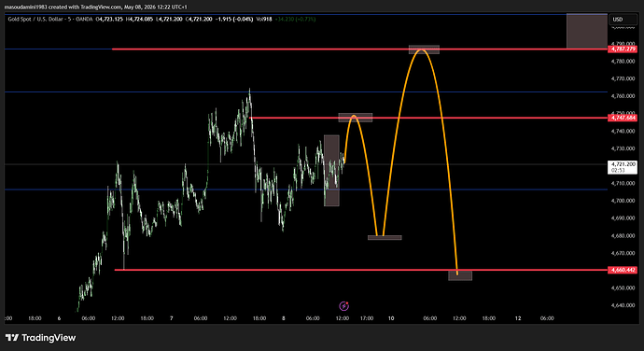Open the USD currency selector

(623, 20)
